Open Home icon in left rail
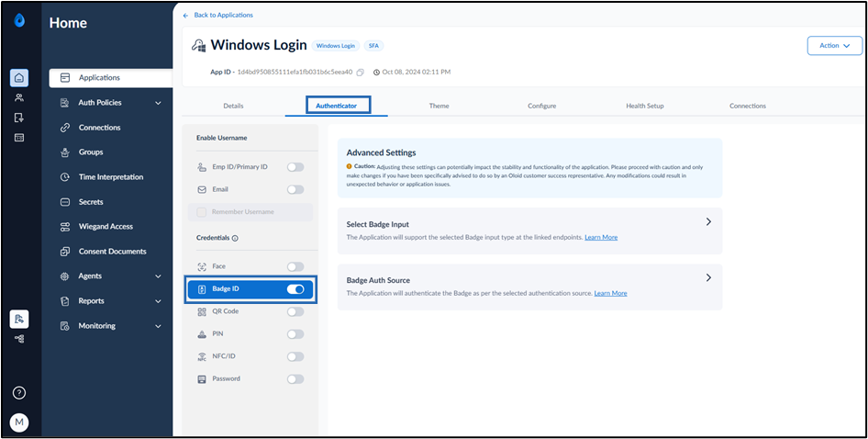The image size is (868, 439). 19,78
